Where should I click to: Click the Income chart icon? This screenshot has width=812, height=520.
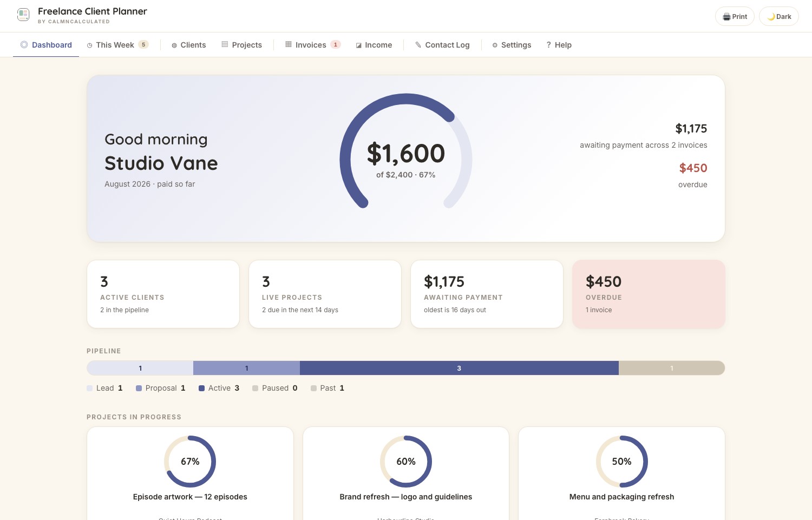(358, 45)
